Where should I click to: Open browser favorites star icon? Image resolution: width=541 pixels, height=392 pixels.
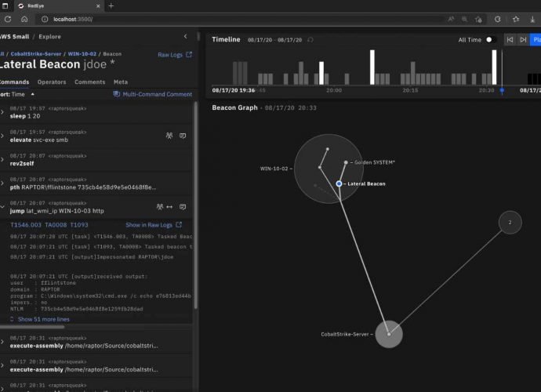516,19
